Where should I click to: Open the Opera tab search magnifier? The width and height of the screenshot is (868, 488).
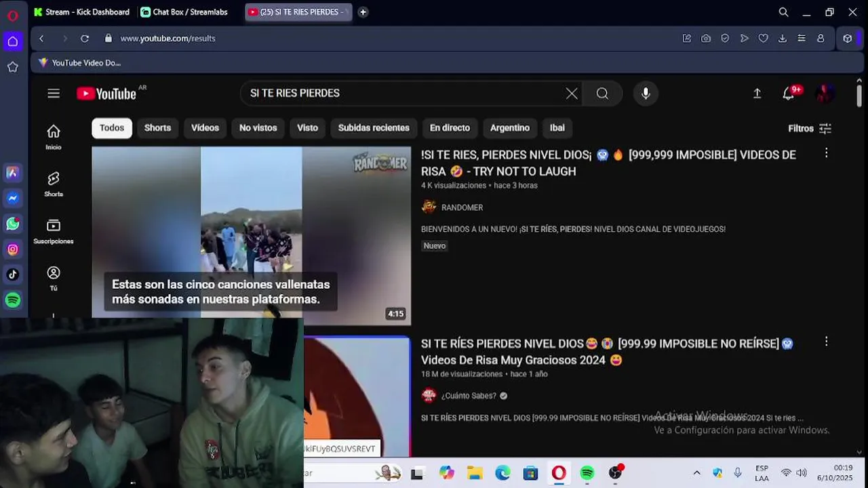pos(783,12)
